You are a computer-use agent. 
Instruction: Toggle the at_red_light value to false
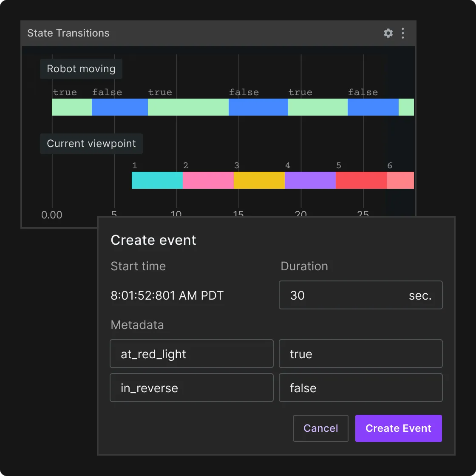(x=360, y=354)
